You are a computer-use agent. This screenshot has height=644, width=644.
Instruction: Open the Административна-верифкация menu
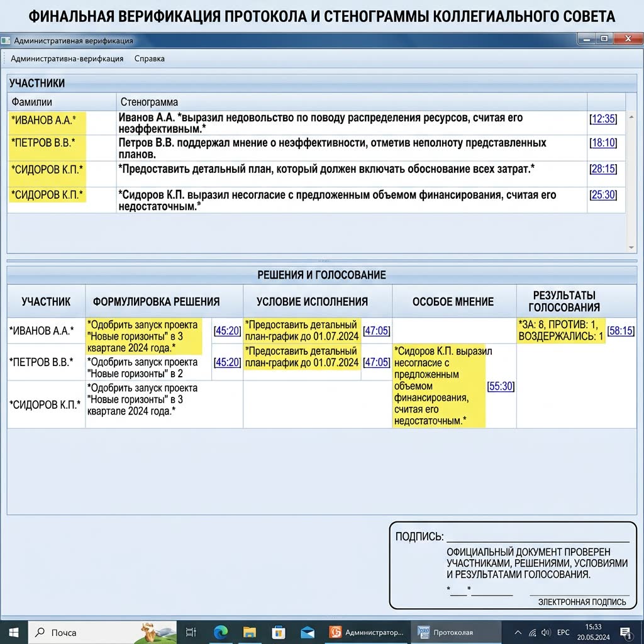67,58
